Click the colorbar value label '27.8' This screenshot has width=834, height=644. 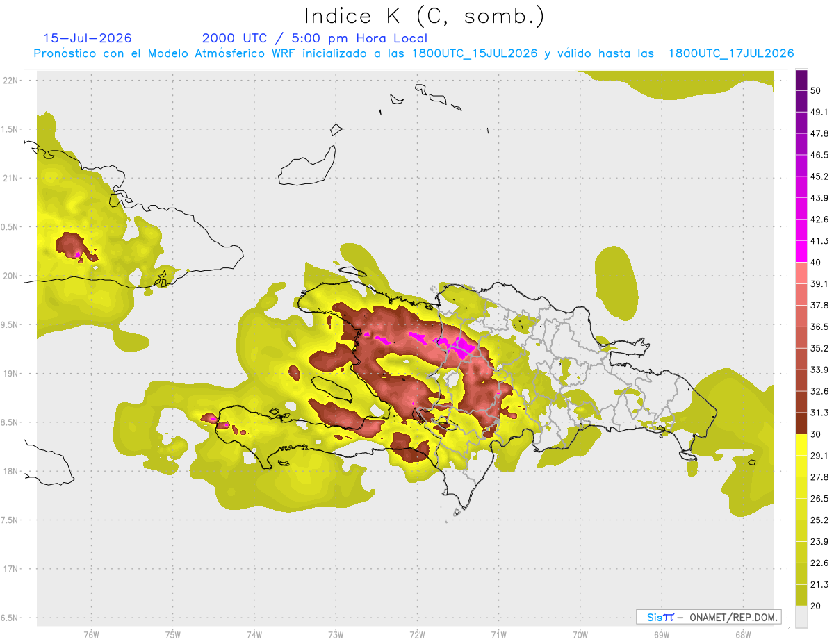tap(819, 477)
